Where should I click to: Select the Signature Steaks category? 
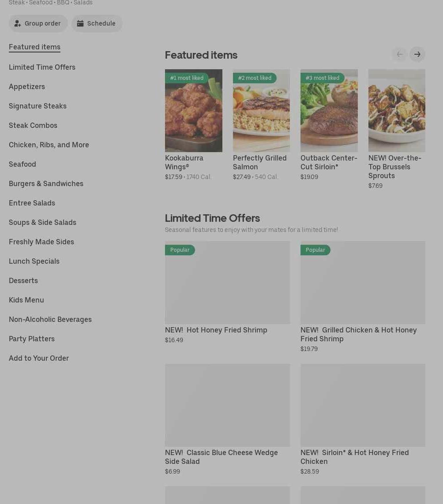(38, 106)
